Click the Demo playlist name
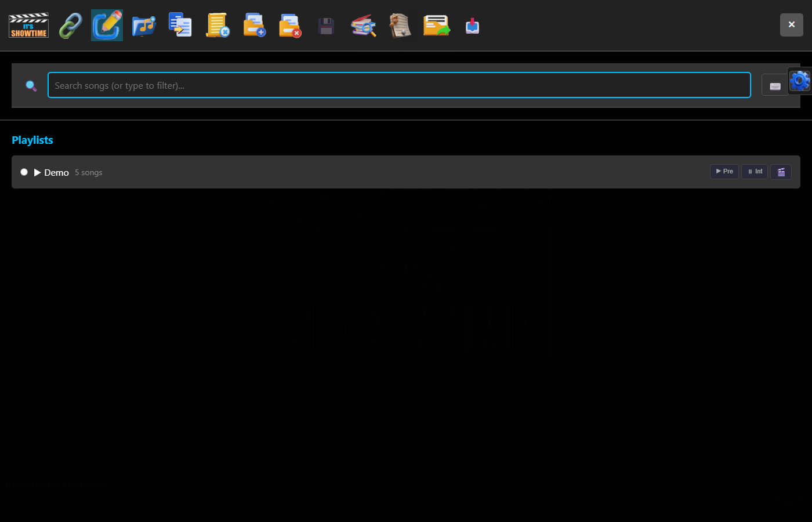The image size is (812, 522). click(56, 172)
